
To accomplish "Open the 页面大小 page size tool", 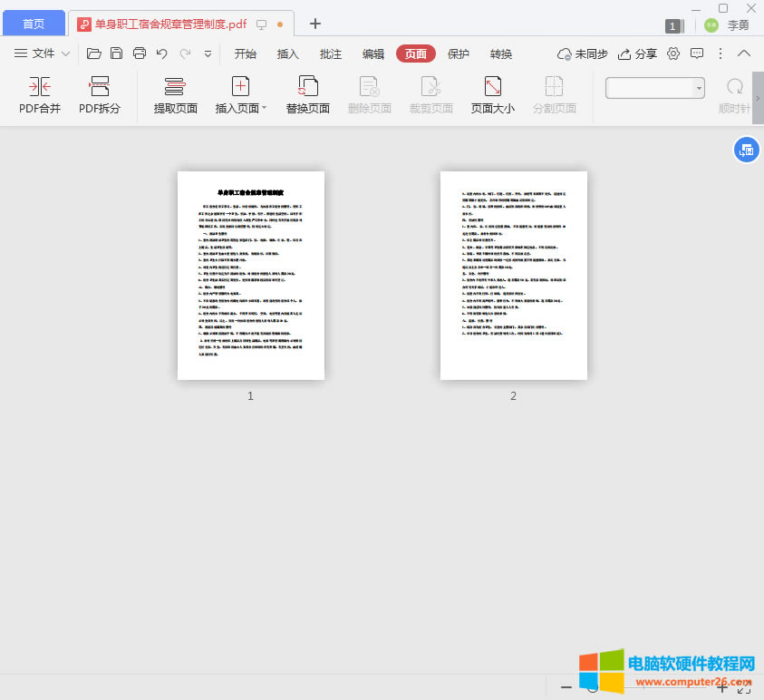I will point(492,95).
